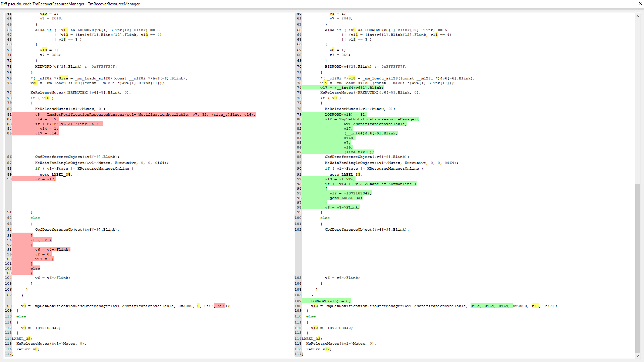
Task: Select the LABEL_33: label line at line 114
Action: tap(312, 339)
